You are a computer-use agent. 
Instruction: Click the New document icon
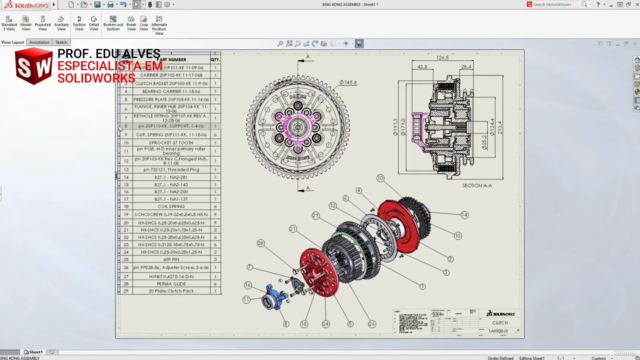click(x=71, y=4)
